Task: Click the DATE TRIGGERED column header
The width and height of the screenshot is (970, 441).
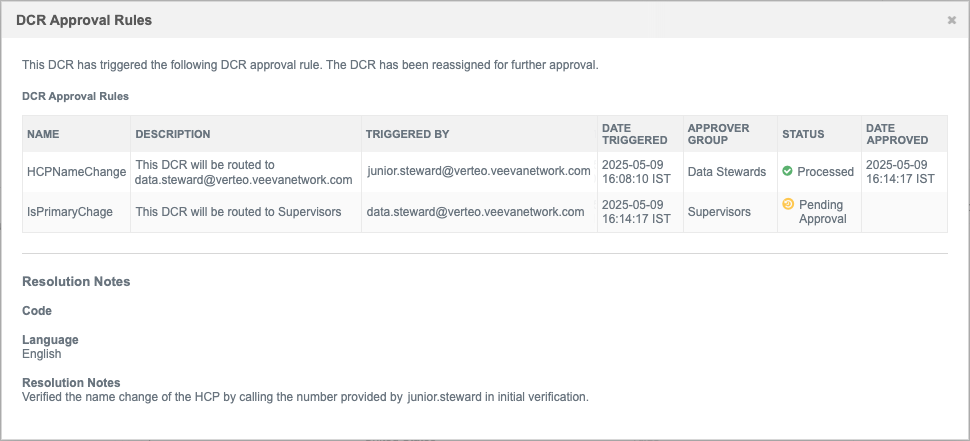Action: [635, 134]
